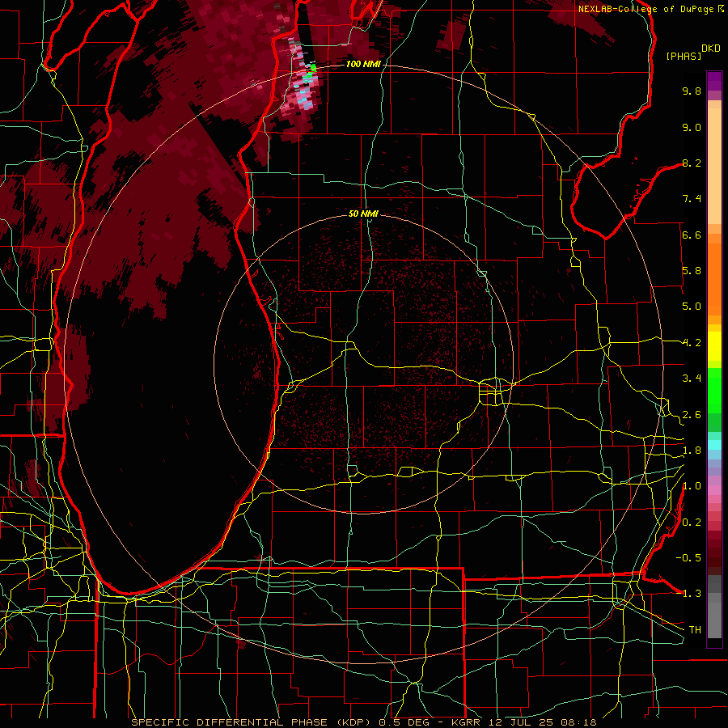Click the SPECIFIC DIFFERENTIAL PHASE (KDP) caption text
The width and height of the screenshot is (728, 728).
pyautogui.click(x=253, y=722)
